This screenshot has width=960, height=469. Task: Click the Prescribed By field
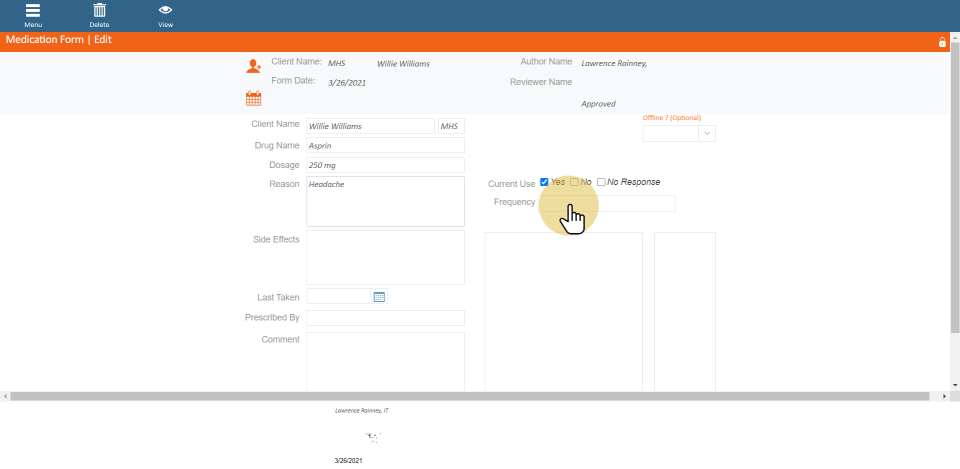(385, 318)
